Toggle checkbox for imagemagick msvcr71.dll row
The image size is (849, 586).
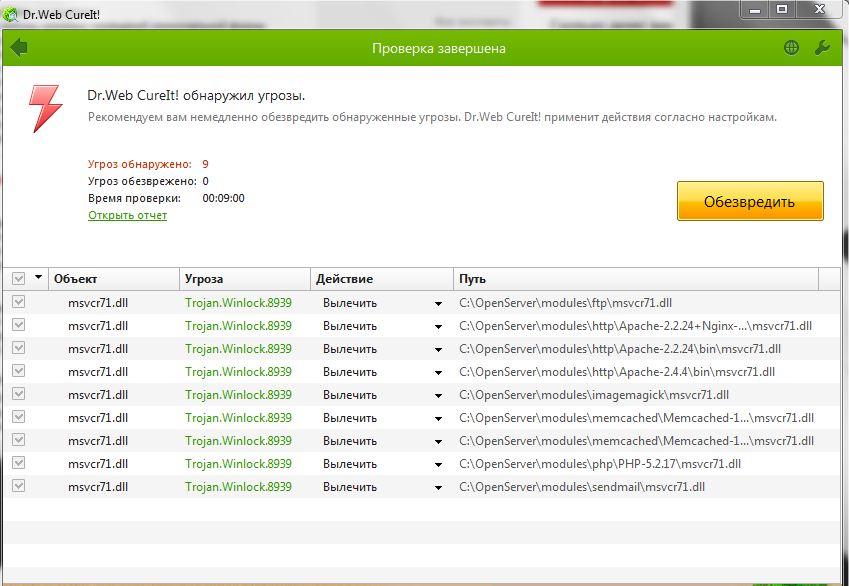18,394
